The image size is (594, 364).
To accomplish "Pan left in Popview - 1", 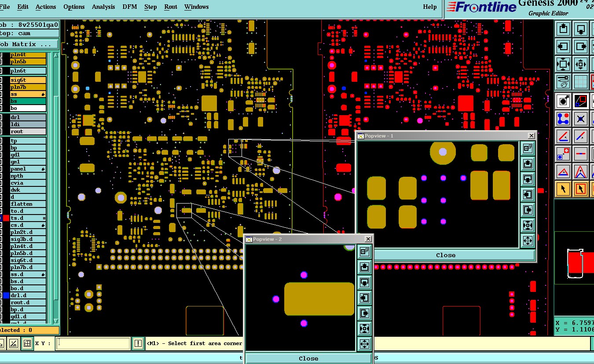I will coord(528,195).
